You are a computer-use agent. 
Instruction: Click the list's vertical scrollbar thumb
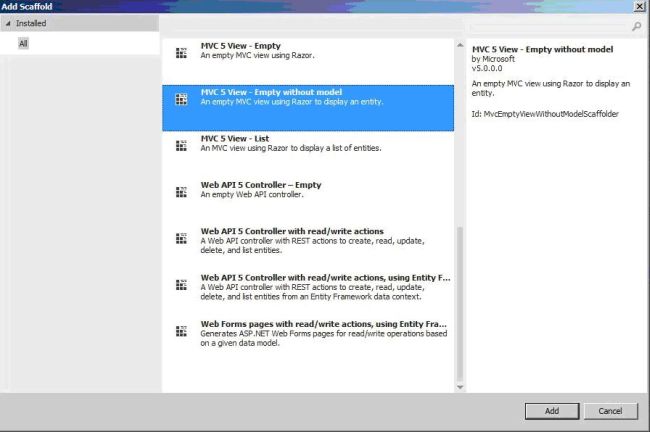coord(460,304)
